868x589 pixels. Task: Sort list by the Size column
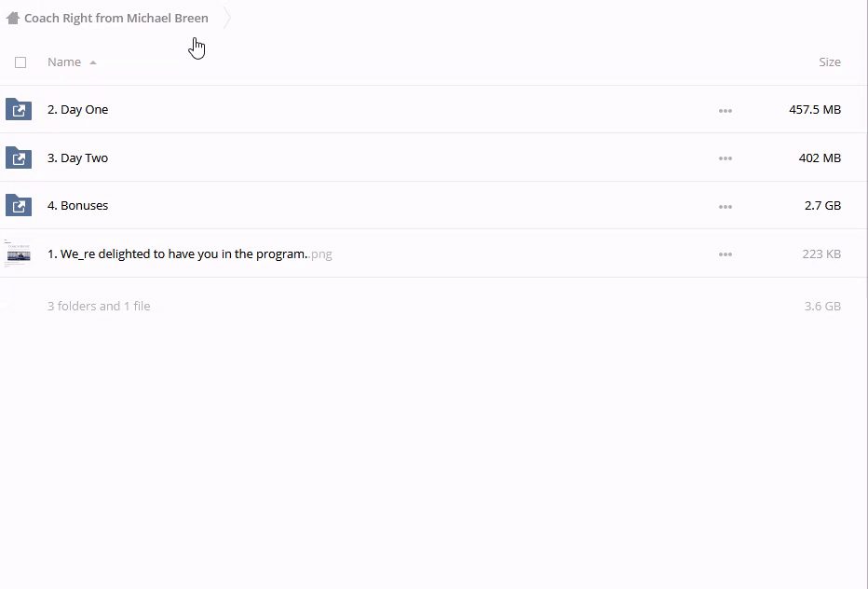829,62
